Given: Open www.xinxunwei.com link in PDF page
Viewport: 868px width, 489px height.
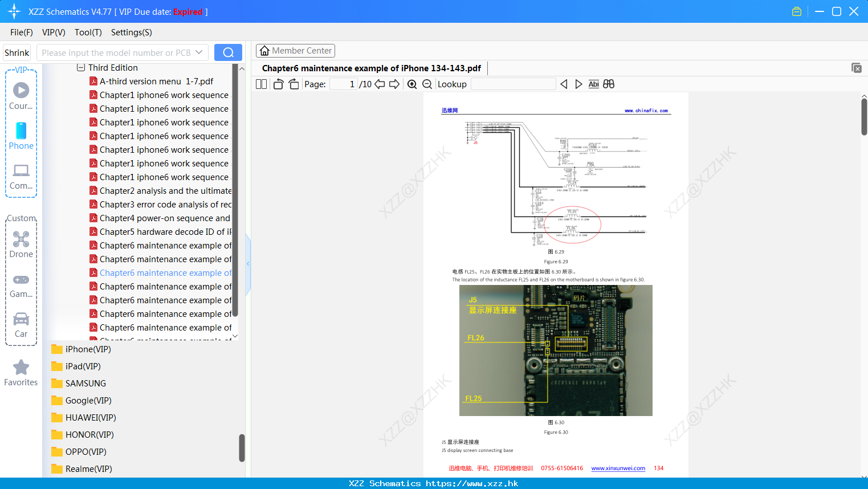Looking at the screenshot, I should [x=618, y=468].
